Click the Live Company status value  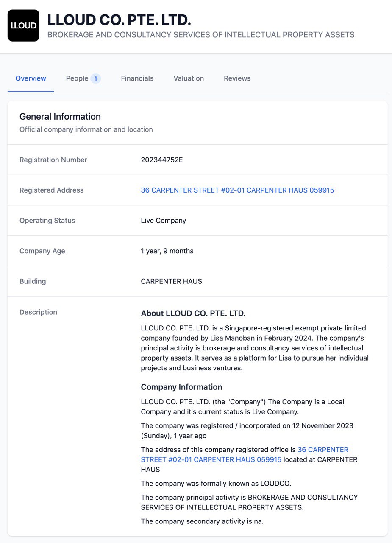(x=164, y=221)
